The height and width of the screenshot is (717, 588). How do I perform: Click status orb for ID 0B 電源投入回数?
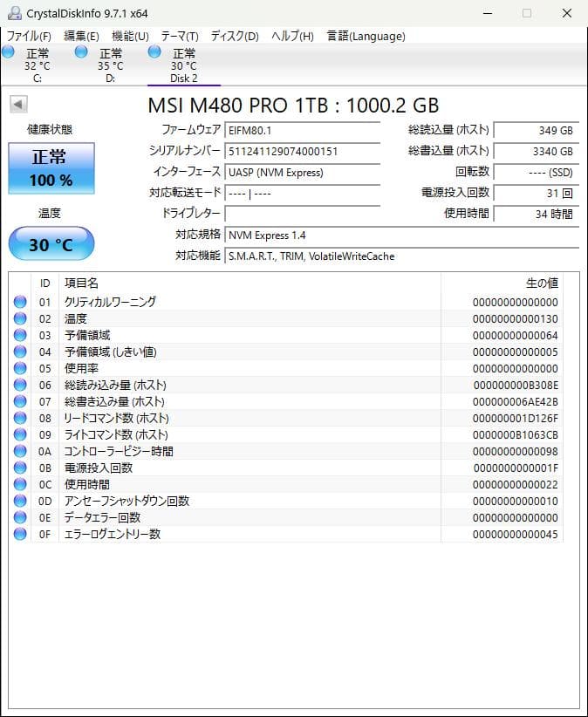20,468
